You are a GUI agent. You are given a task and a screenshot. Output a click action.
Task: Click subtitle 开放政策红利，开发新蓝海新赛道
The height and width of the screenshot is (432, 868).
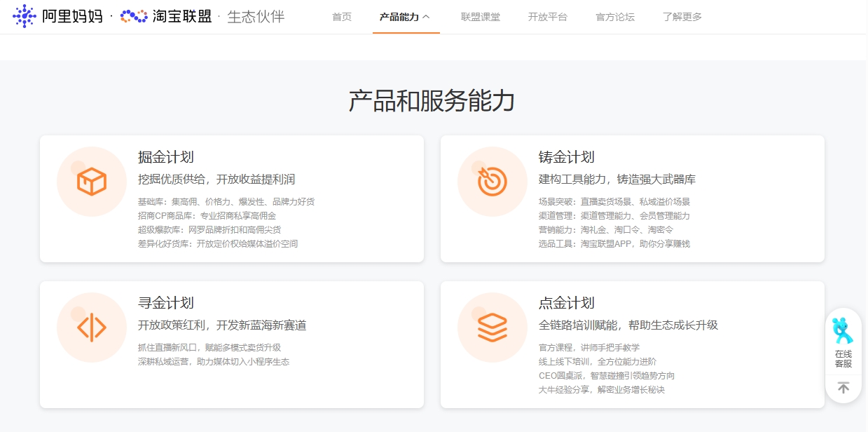point(222,325)
